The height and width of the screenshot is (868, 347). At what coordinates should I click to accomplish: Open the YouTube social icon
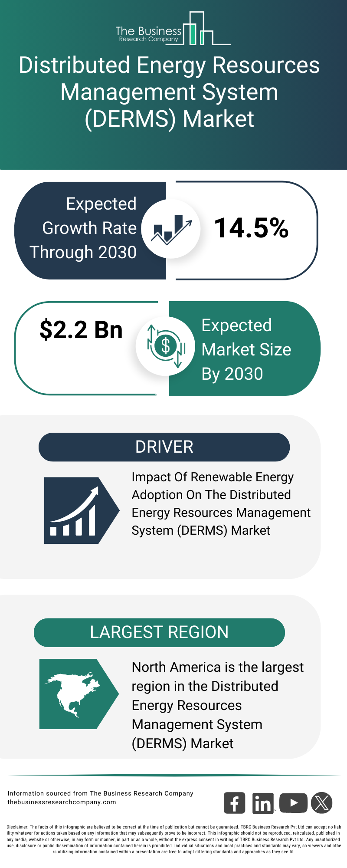(x=293, y=803)
